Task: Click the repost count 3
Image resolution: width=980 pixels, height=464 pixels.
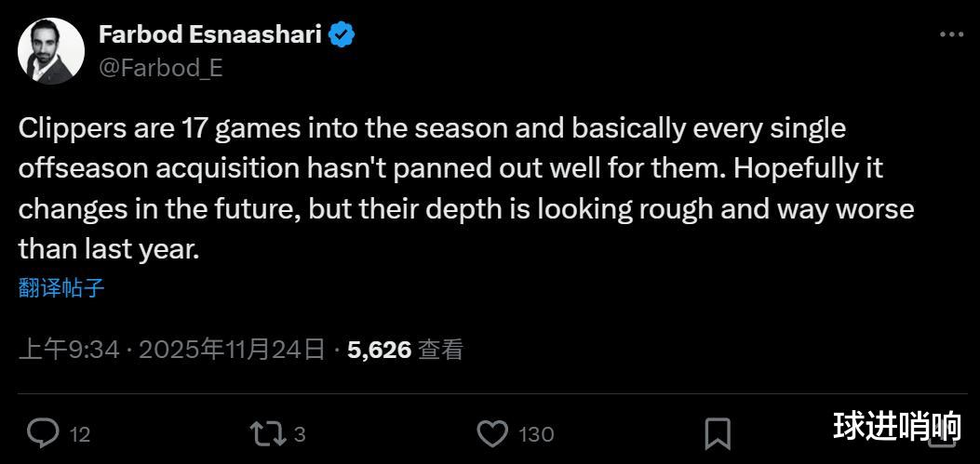Action: [x=300, y=434]
